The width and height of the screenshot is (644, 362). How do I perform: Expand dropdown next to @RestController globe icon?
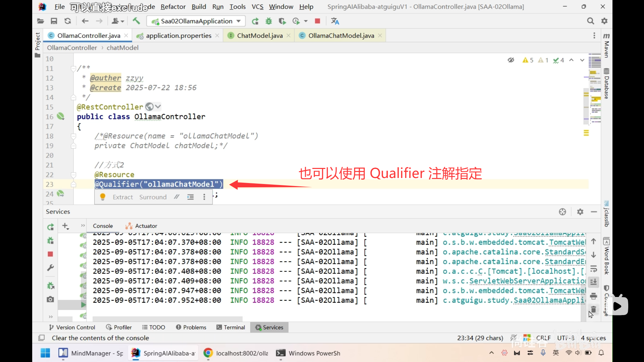(x=158, y=107)
